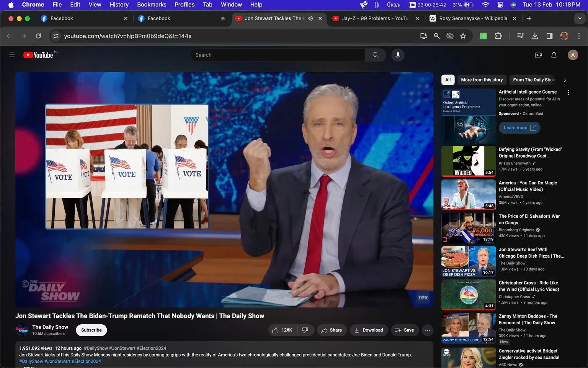
Task: Open Chrome media controls in toolbar
Action: [x=520, y=36]
